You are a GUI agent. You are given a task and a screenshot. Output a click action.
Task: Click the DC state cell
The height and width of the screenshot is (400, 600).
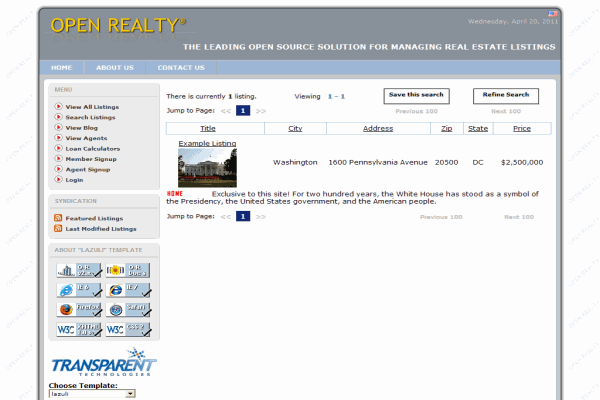[478, 162]
